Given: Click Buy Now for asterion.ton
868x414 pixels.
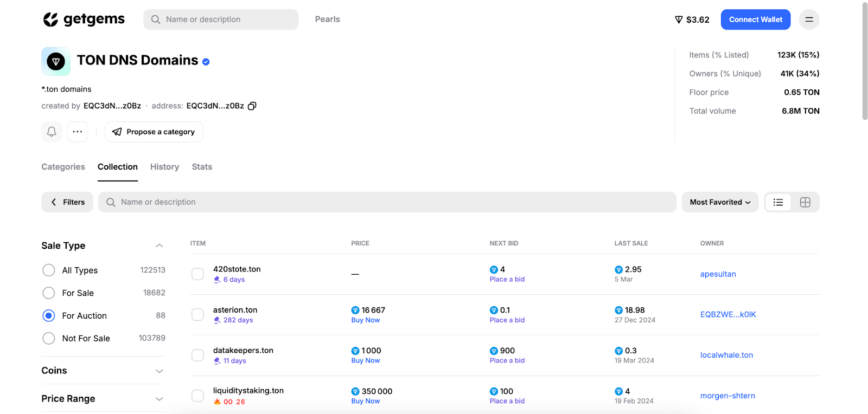Looking at the screenshot, I should pyautogui.click(x=366, y=320).
